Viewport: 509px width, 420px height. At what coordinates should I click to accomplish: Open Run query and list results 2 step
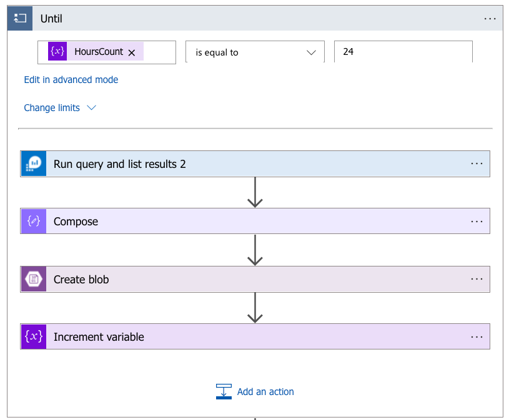click(x=250, y=164)
